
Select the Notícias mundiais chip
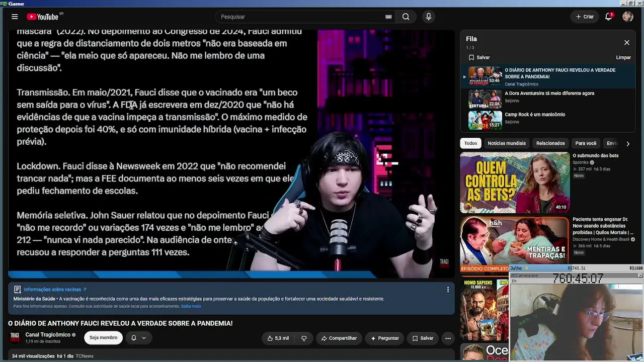(x=507, y=143)
